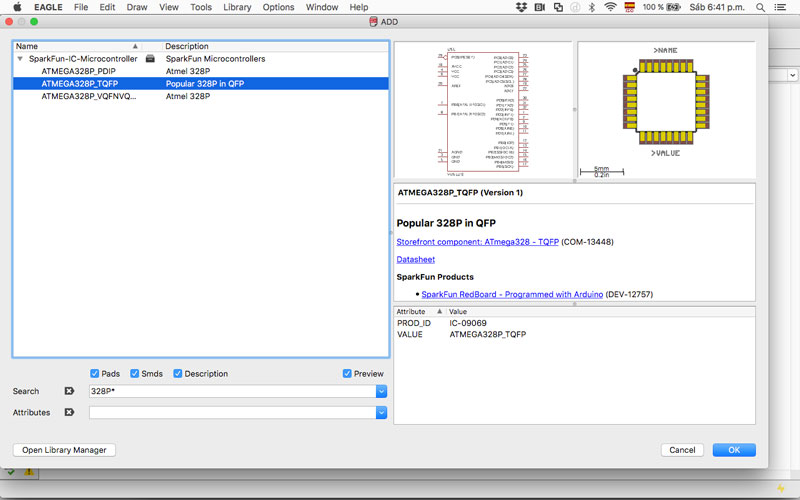Click the ATMEGA328P_TQFP value cell in attributes
The image size is (800, 500).
(x=487, y=334)
